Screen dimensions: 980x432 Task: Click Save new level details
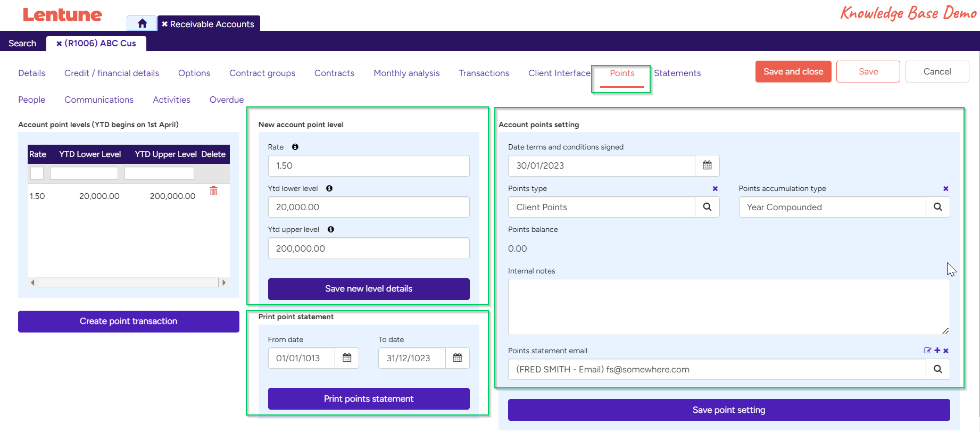point(369,289)
